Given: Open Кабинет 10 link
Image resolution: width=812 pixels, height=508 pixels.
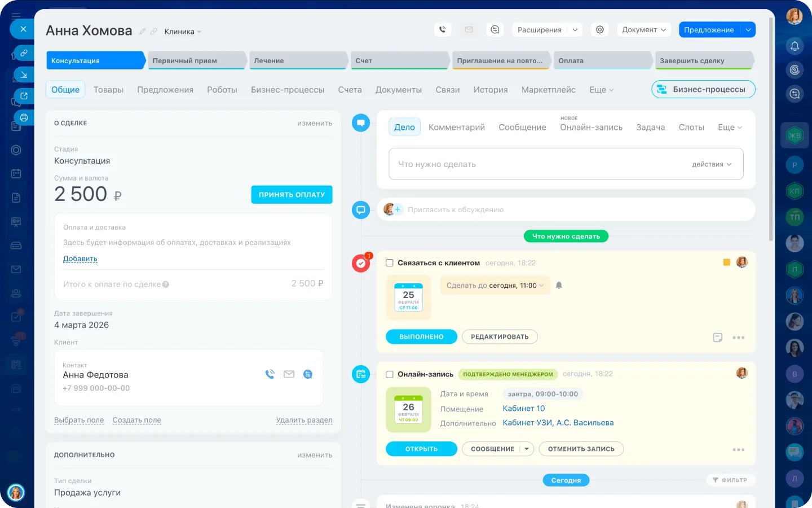Looking at the screenshot, I should tap(524, 409).
